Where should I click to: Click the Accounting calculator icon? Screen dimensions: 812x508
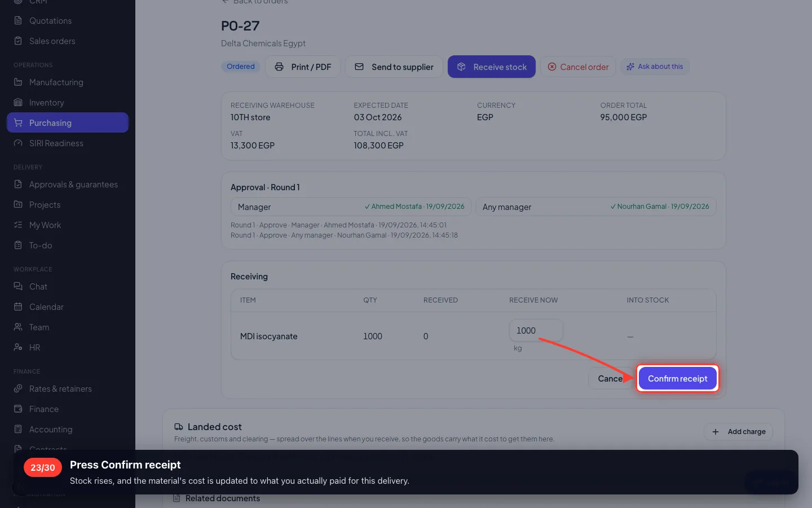point(18,430)
